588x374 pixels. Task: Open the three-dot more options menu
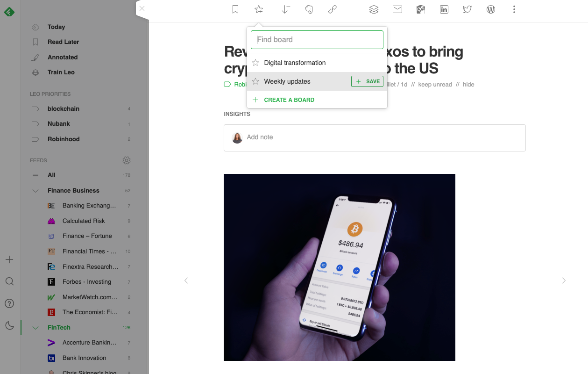514,9
